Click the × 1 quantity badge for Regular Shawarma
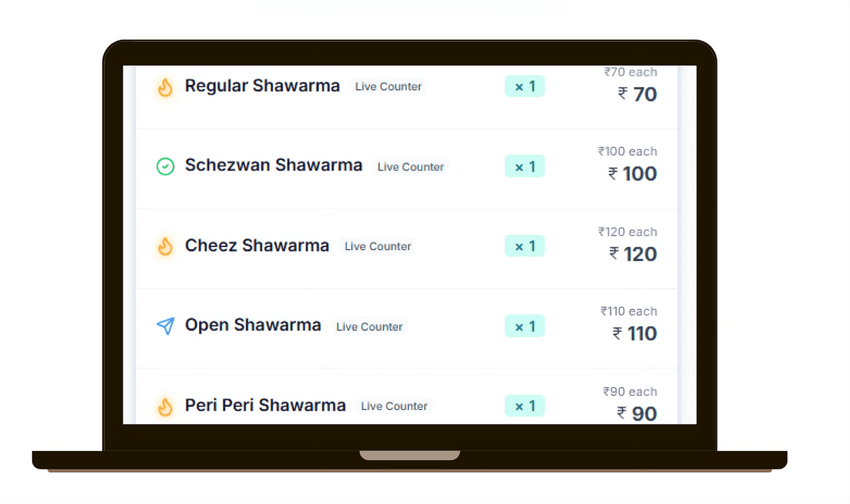 coord(524,86)
